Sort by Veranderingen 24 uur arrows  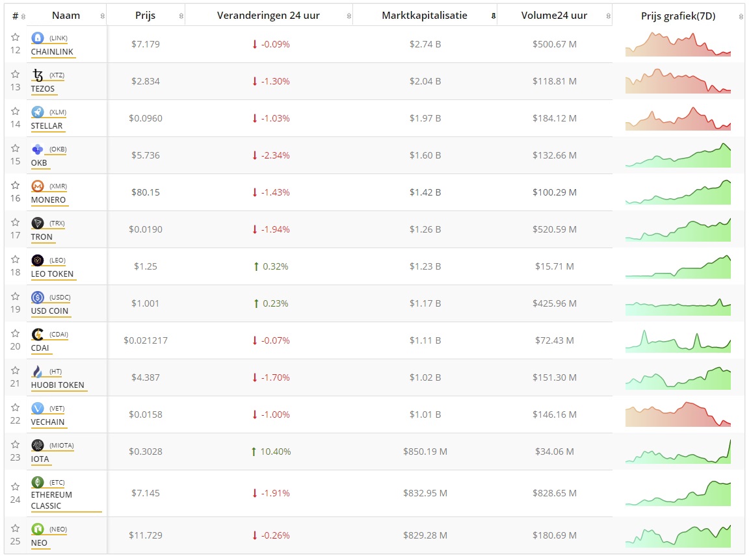[349, 16]
